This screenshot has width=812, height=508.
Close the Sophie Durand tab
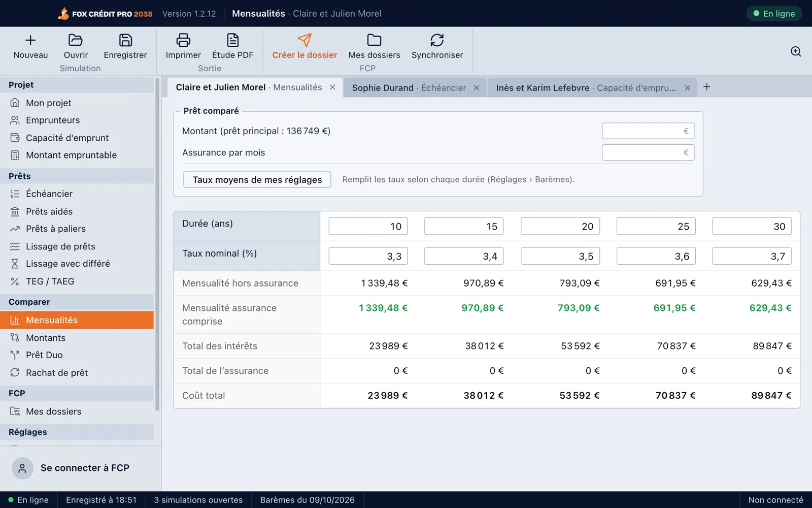pyautogui.click(x=477, y=88)
